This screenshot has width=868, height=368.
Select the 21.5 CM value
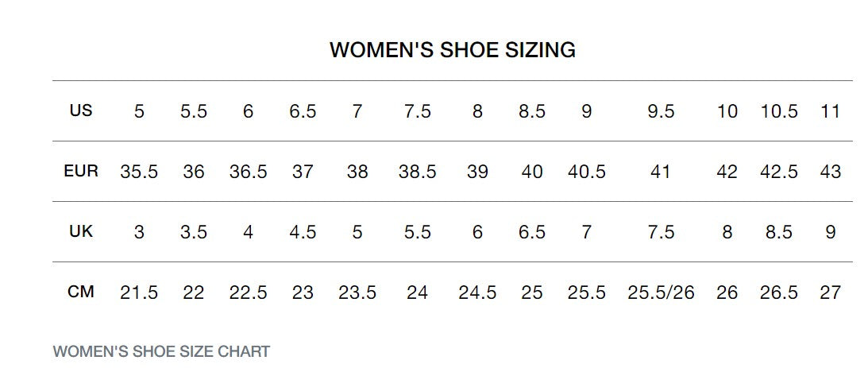pos(139,292)
